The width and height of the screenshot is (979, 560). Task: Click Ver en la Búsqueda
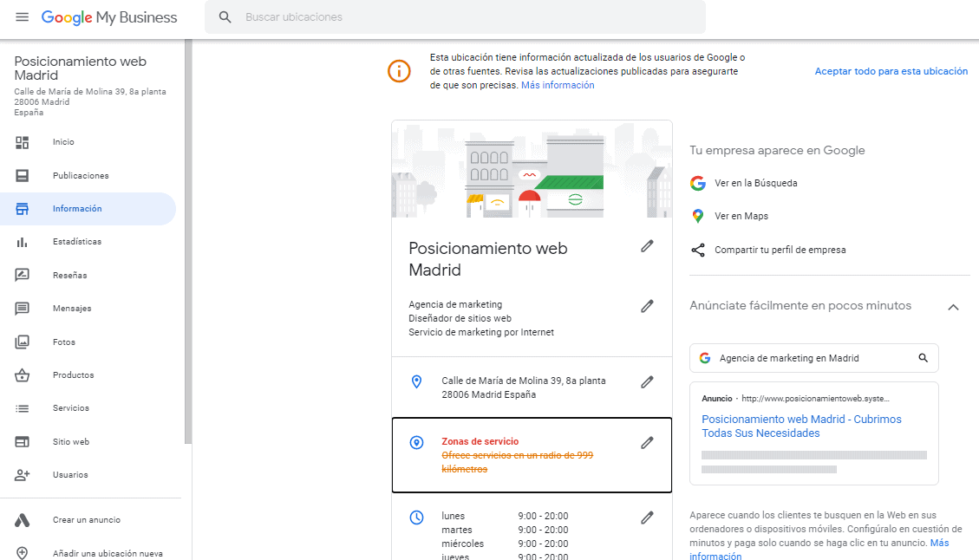(x=755, y=184)
